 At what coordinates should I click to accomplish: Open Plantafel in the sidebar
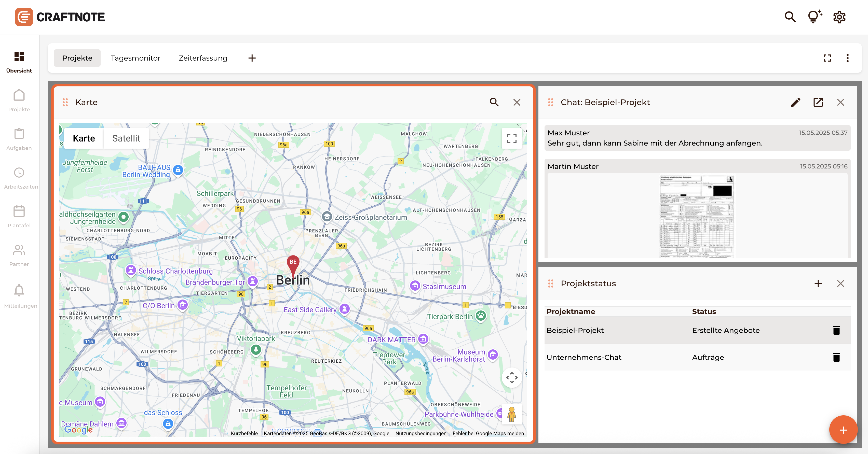click(x=19, y=217)
